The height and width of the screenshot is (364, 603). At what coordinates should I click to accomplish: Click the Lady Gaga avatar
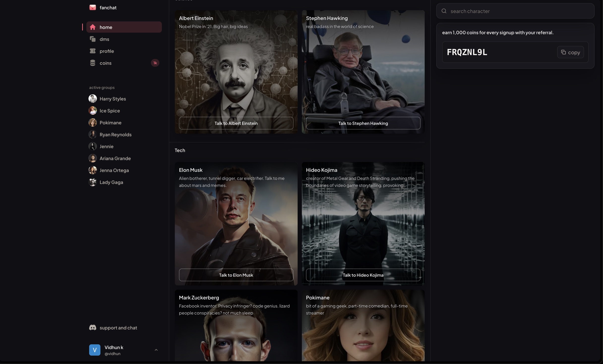tap(92, 182)
